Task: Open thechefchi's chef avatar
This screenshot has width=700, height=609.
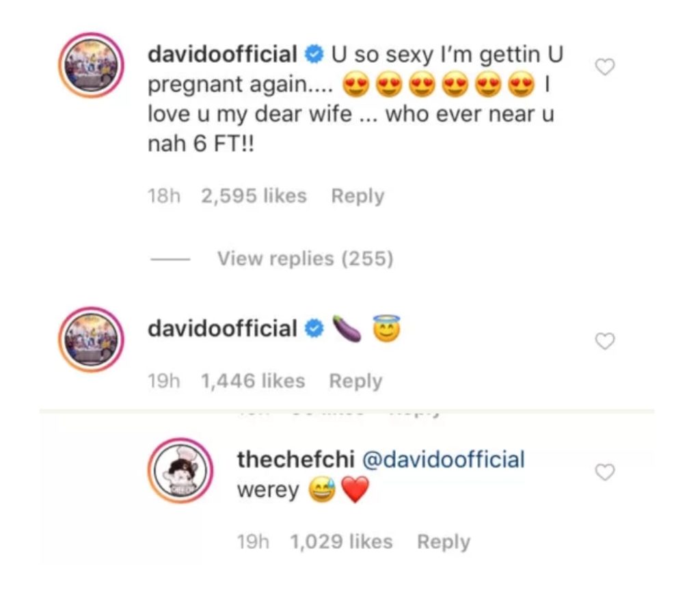Action: (180, 470)
